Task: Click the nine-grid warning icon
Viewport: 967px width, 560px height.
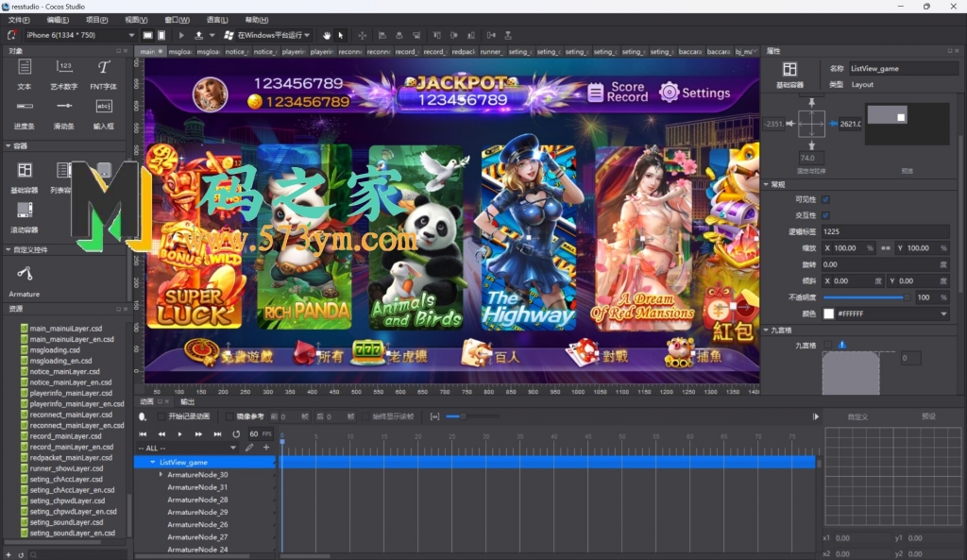Action: click(841, 345)
